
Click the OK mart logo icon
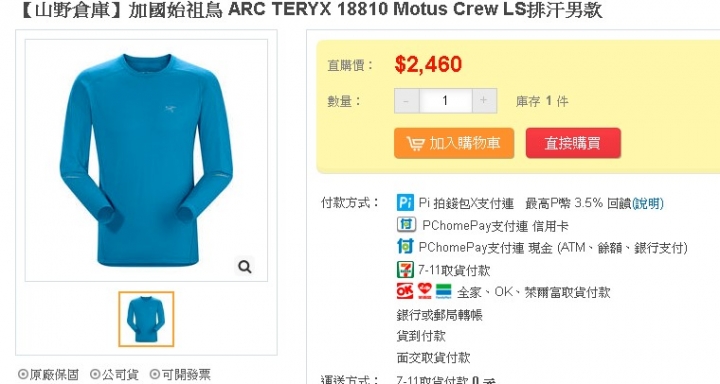click(405, 291)
